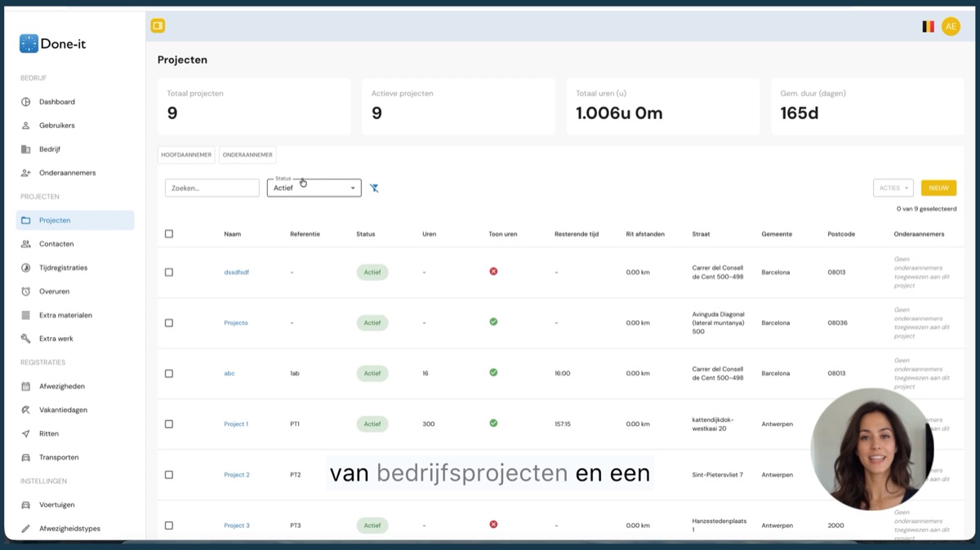Click the Totaal uren card

tap(663, 107)
